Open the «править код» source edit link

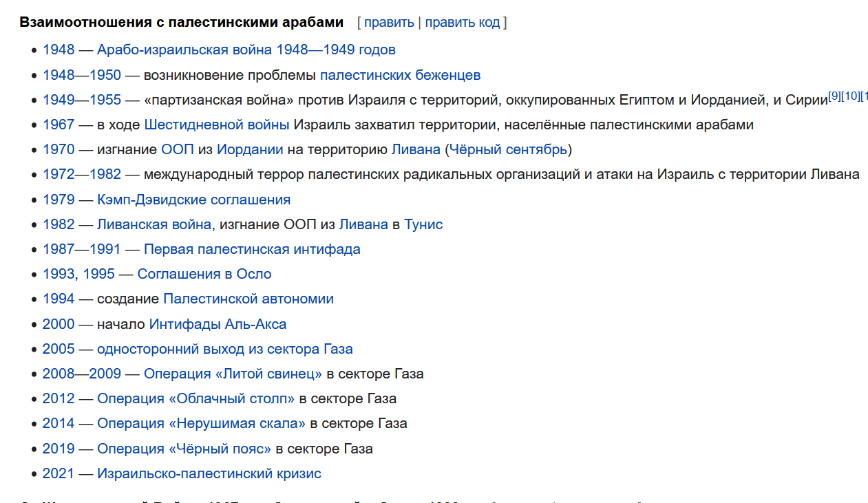(x=463, y=22)
